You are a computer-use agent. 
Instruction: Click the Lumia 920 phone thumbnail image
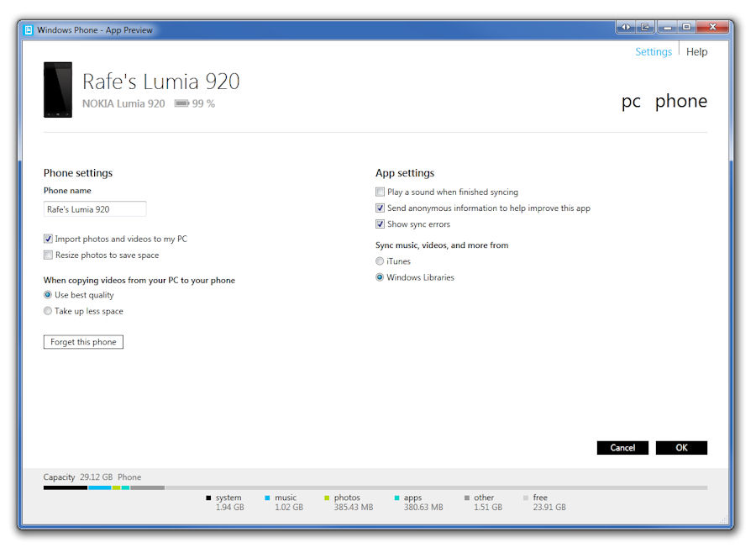click(58, 90)
